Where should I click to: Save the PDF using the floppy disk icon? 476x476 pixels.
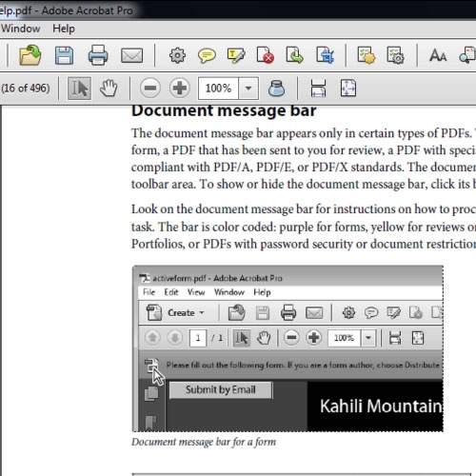pyautogui.click(x=64, y=55)
